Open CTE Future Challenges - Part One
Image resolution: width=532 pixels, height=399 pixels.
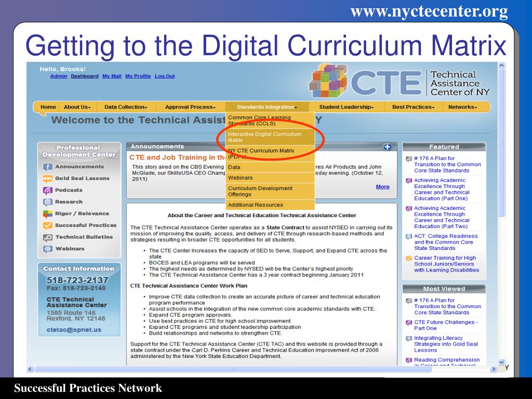coord(446,325)
